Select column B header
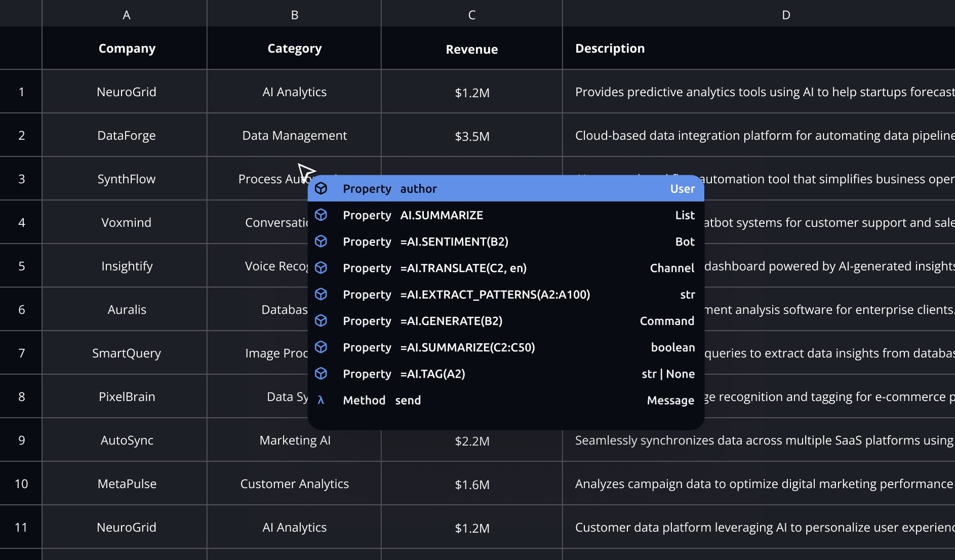This screenshot has width=955, height=560. [294, 14]
